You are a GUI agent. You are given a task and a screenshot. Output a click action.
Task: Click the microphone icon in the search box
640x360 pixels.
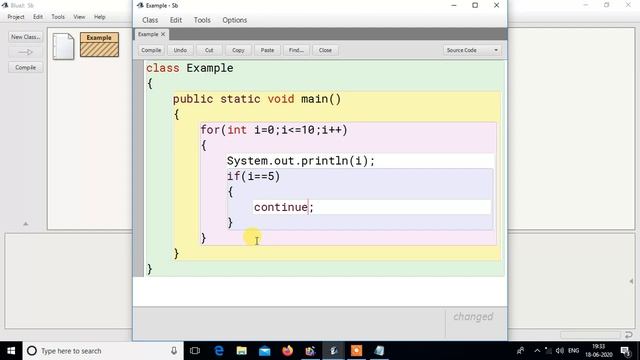(174, 351)
